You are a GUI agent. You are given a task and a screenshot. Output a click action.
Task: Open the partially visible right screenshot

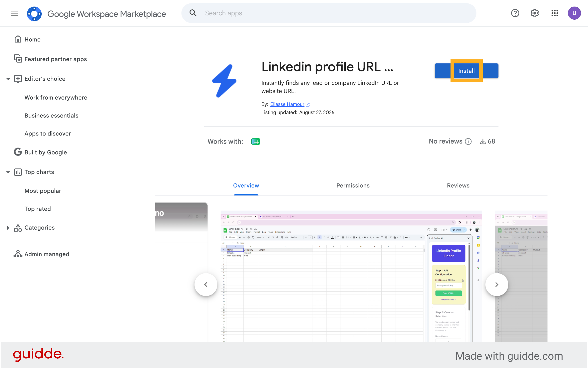coord(521,276)
